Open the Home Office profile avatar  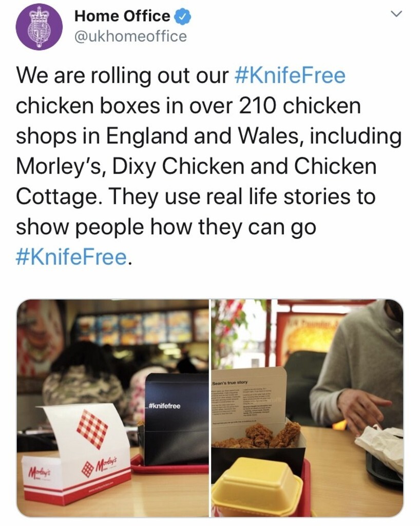point(39,27)
